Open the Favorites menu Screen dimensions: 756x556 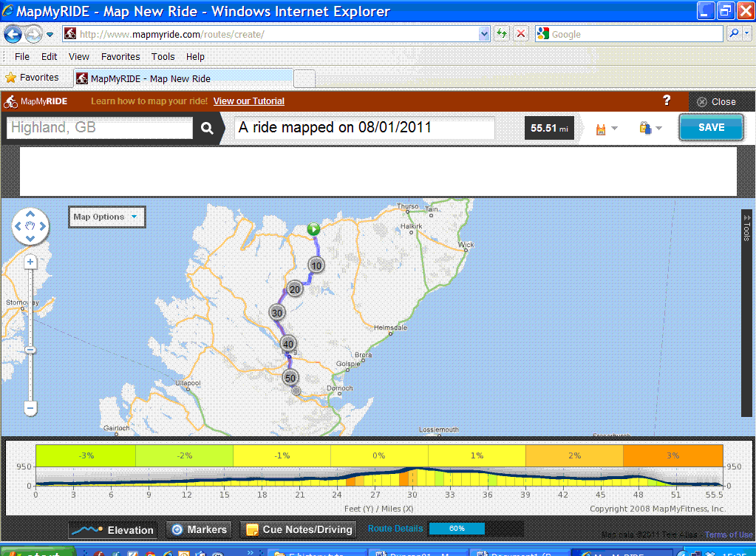pyautogui.click(x=120, y=56)
